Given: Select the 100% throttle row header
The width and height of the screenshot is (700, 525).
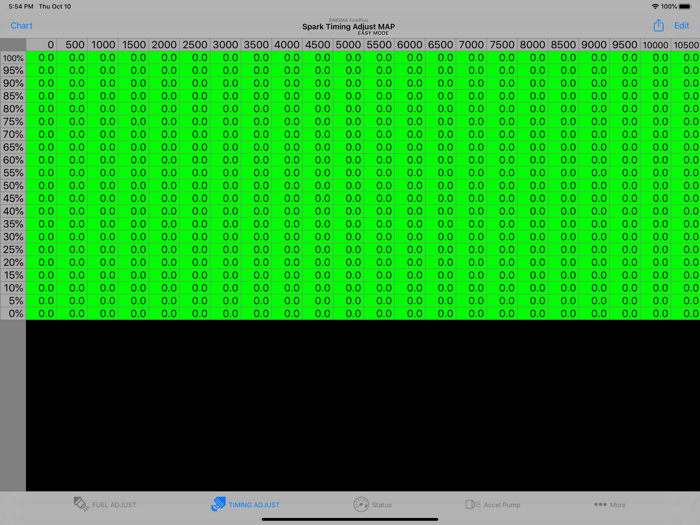Looking at the screenshot, I should point(13,58).
